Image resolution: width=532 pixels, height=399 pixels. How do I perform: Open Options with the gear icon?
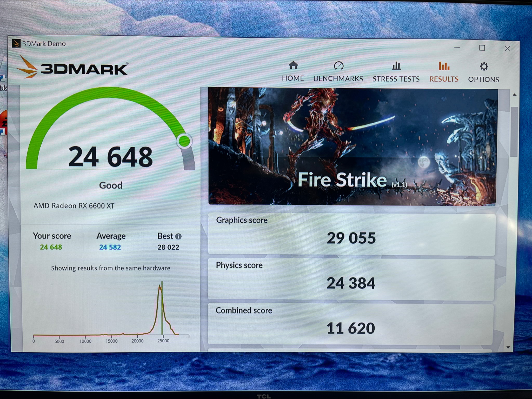point(484,67)
